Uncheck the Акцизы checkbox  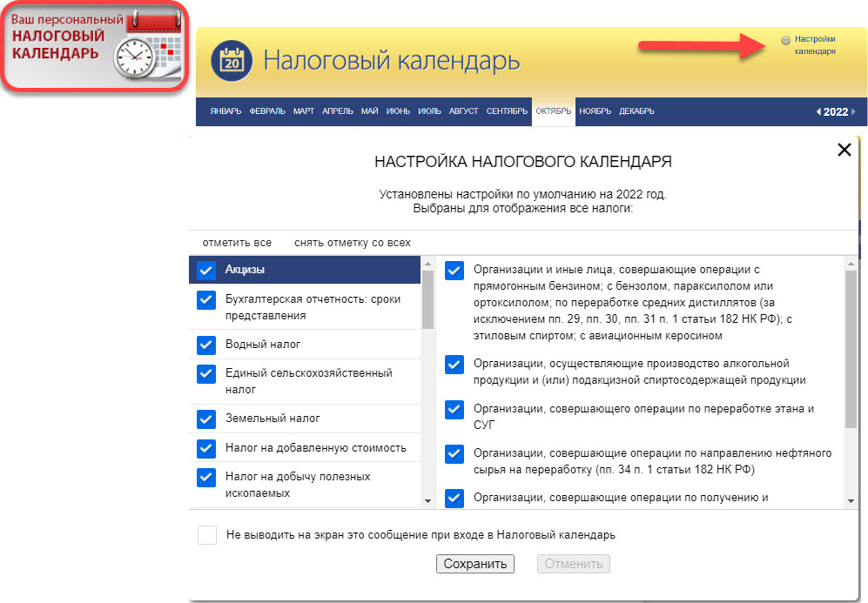[206, 270]
